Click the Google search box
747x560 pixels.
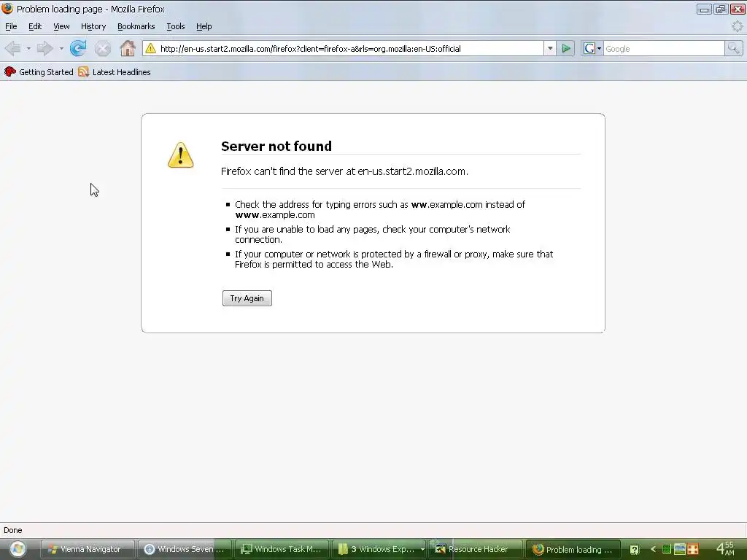pos(664,49)
